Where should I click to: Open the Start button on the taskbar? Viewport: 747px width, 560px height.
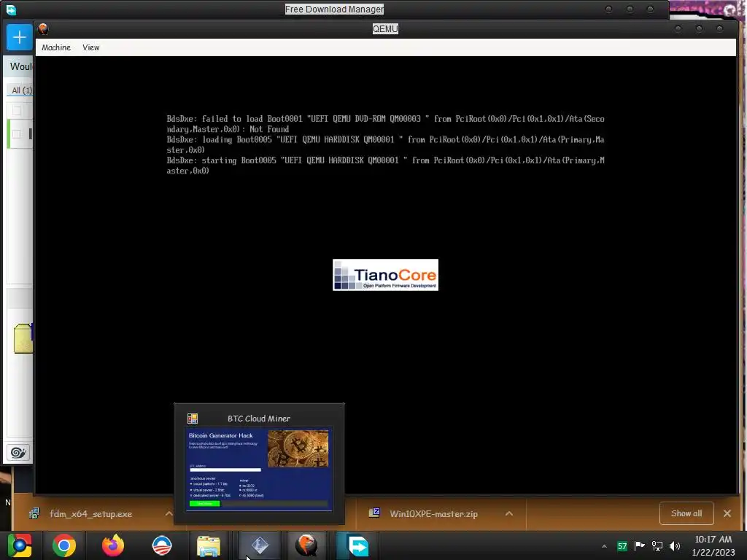tap(19, 545)
